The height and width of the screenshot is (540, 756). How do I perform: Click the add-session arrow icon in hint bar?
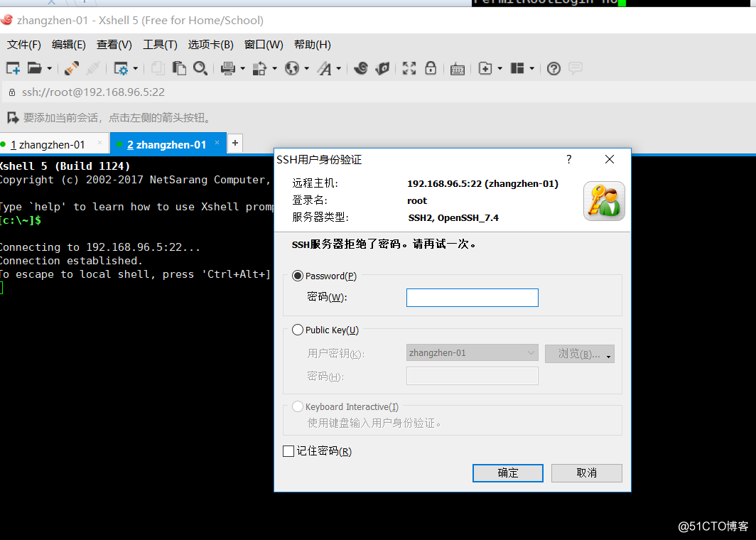[x=13, y=117]
